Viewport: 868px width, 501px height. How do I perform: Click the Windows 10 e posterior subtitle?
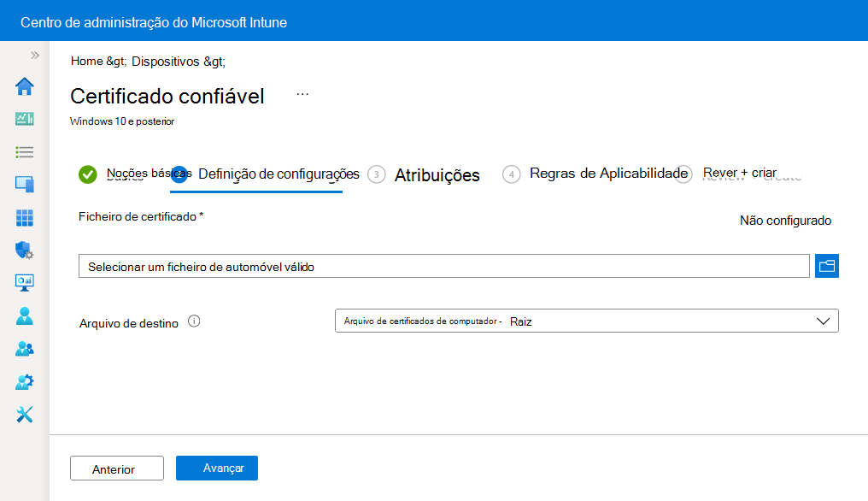tap(122, 121)
